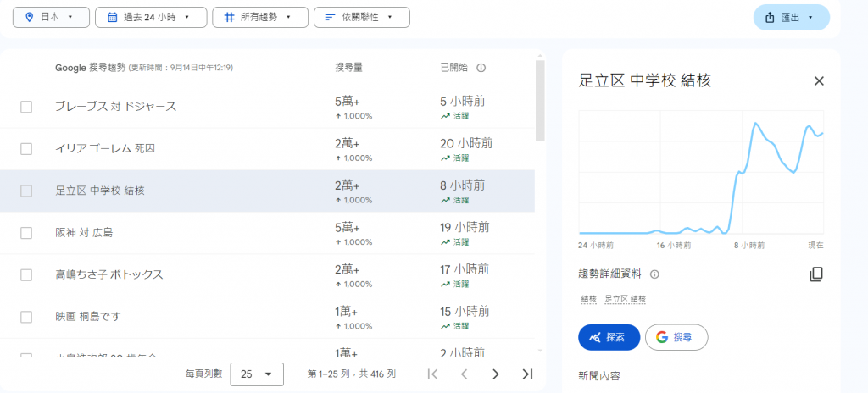The width and height of the screenshot is (868, 393).
Task: Click the 搜尋量 column header
Action: point(348,68)
